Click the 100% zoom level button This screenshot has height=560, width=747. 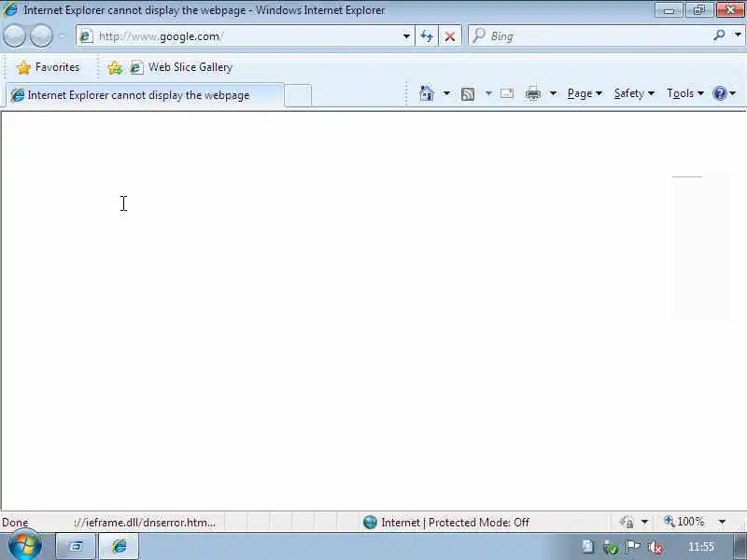[684, 522]
